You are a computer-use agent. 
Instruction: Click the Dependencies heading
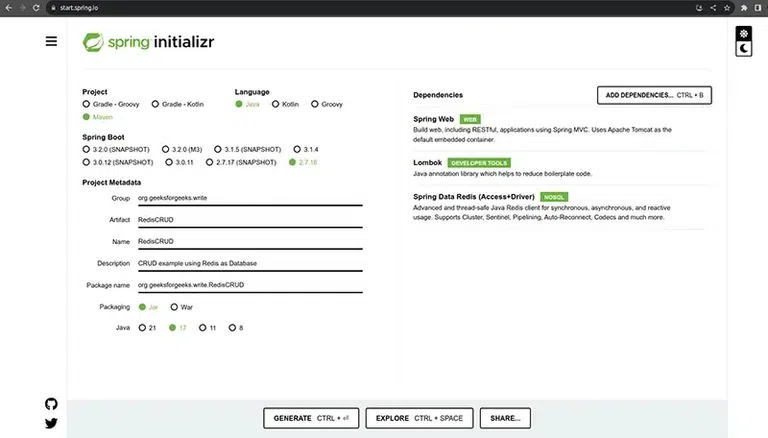(x=438, y=95)
